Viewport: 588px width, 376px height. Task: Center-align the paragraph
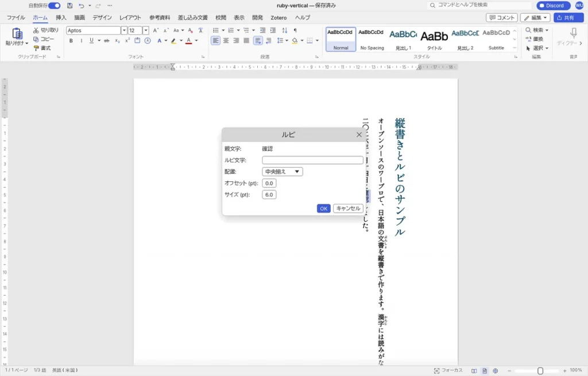pyautogui.click(x=226, y=41)
